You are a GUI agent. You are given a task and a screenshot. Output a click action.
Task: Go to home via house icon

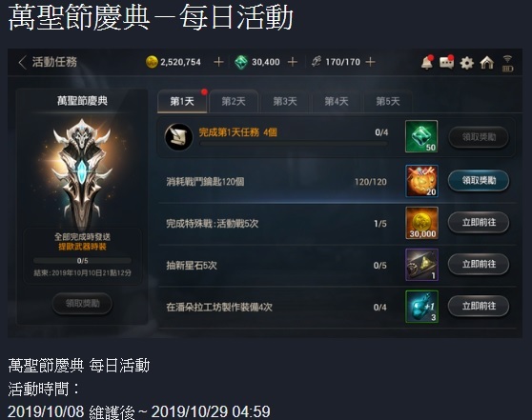click(487, 63)
